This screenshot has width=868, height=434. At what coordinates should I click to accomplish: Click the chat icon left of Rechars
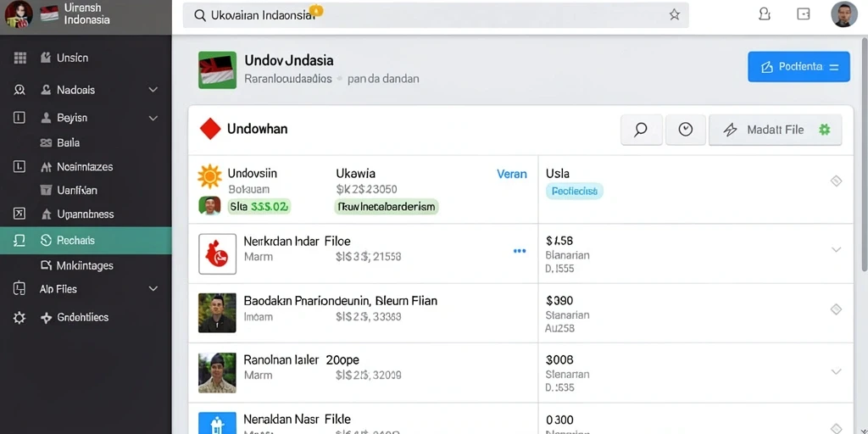[x=19, y=240]
